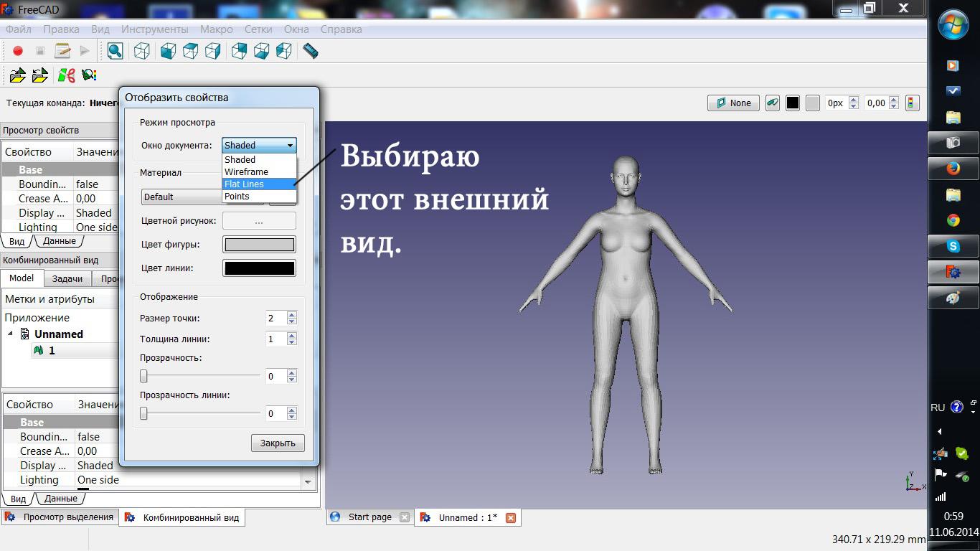Click the Fit All magnifier icon

[115, 51]
